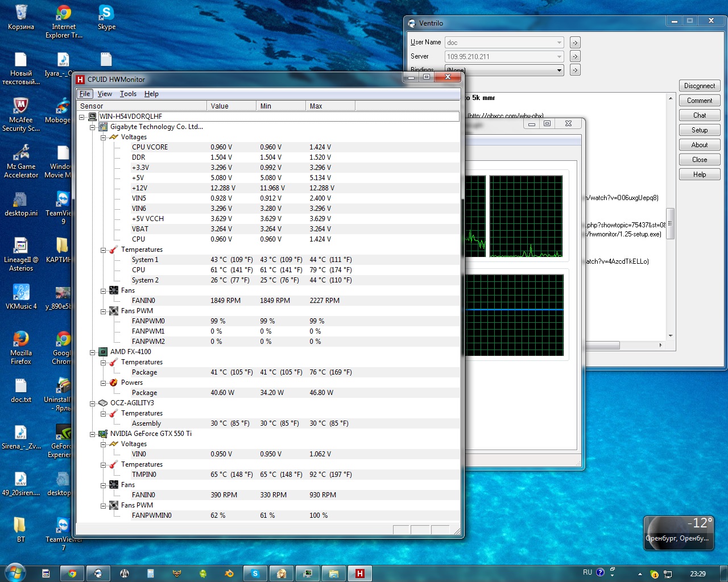Open the calculator icon in the taskbar
The height and width of the screenshot is (582, 728).
tap(151, 573)
